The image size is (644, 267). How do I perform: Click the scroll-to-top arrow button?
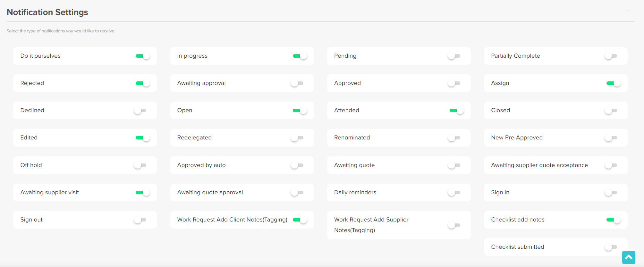click(628, 257)
